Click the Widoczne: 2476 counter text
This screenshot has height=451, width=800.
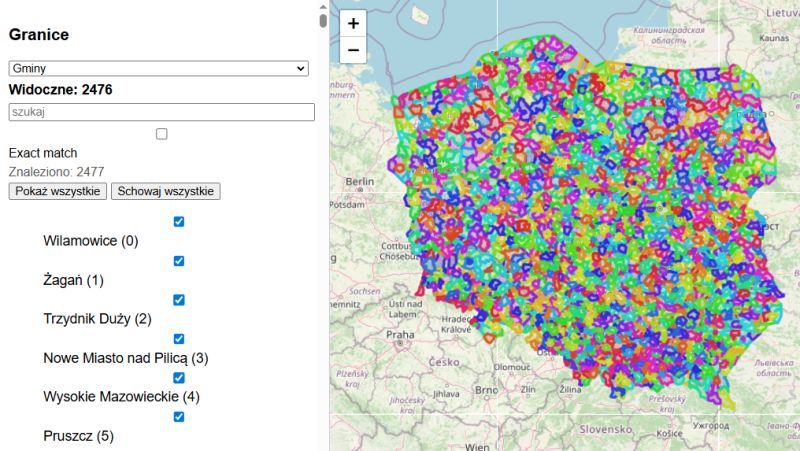[x=61, y=90]
